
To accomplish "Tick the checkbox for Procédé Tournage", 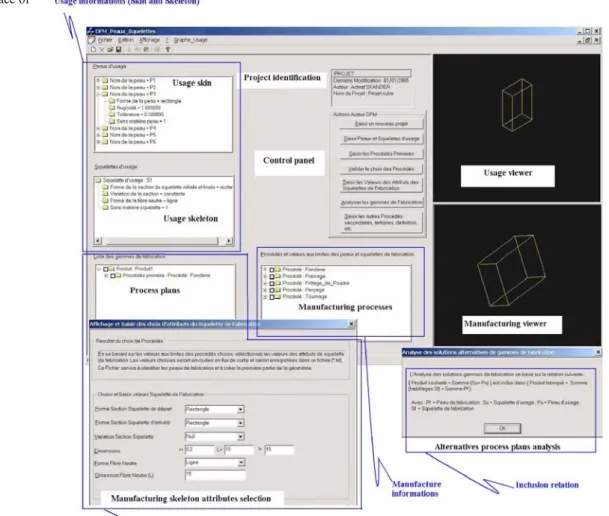I will coord(272,297).
